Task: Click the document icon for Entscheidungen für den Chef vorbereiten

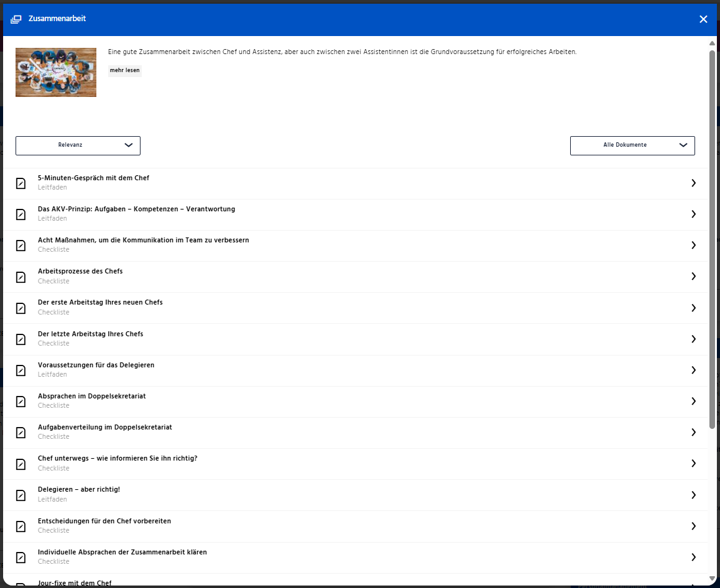Action: pyautogui.click(x=21, y=526)
